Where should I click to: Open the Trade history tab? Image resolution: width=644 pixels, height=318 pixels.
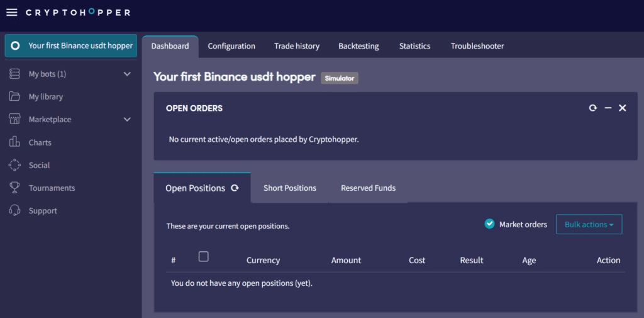tap(297, 46)
